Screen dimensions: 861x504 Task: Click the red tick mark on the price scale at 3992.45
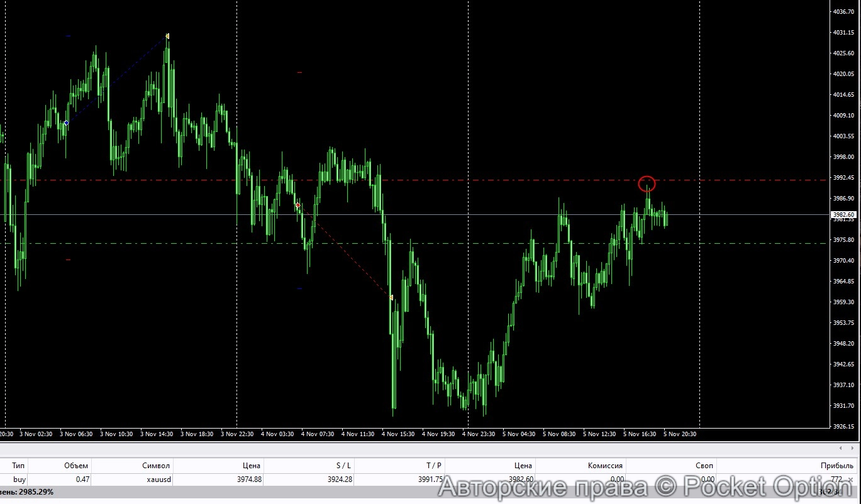click(x=831, y=178)
